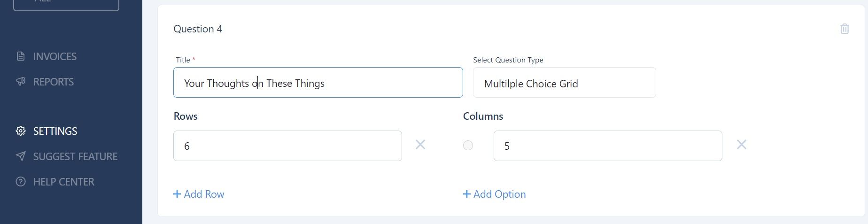Click the Rows field containing 6
Screen dimensions: 868x224
[x=287, y=146]
